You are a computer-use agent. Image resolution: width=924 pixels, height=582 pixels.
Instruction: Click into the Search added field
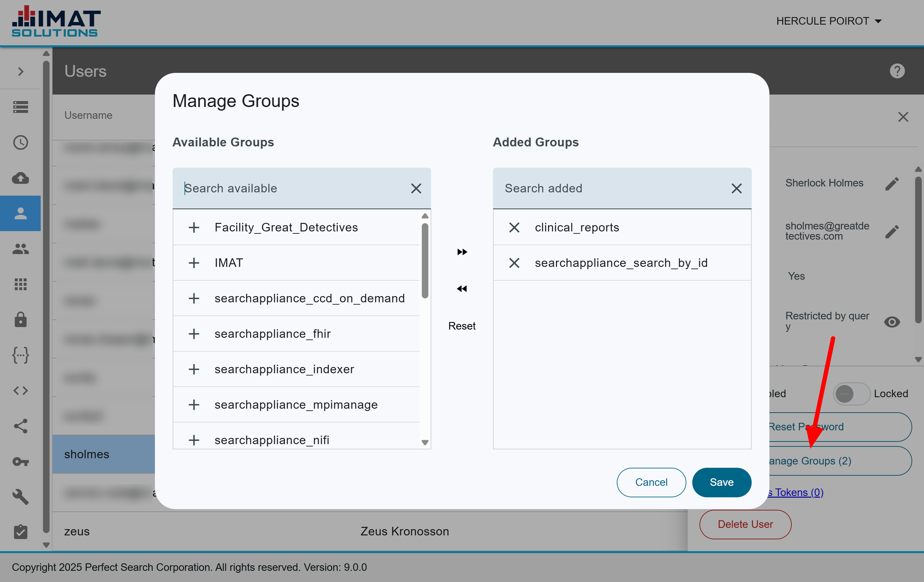(612, 188)
